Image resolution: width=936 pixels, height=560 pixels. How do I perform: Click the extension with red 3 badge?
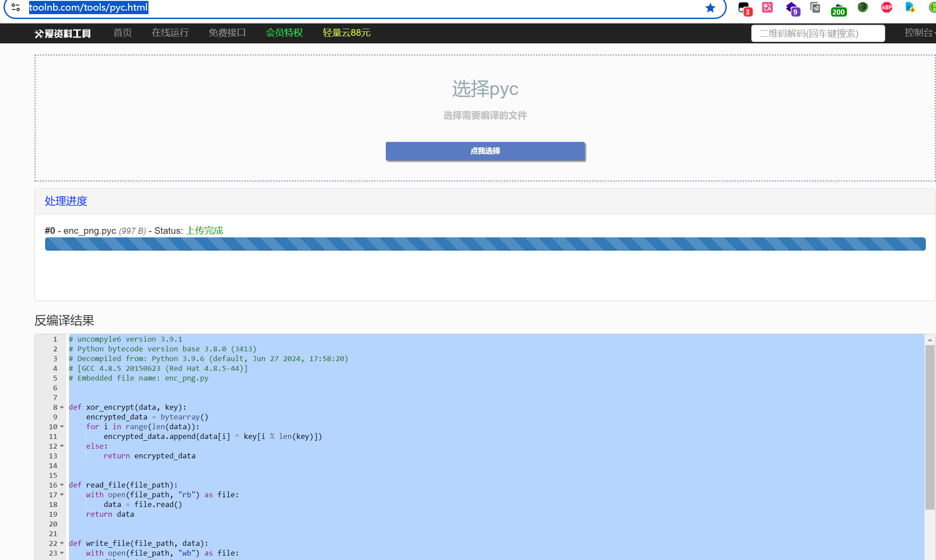[744, 8]
